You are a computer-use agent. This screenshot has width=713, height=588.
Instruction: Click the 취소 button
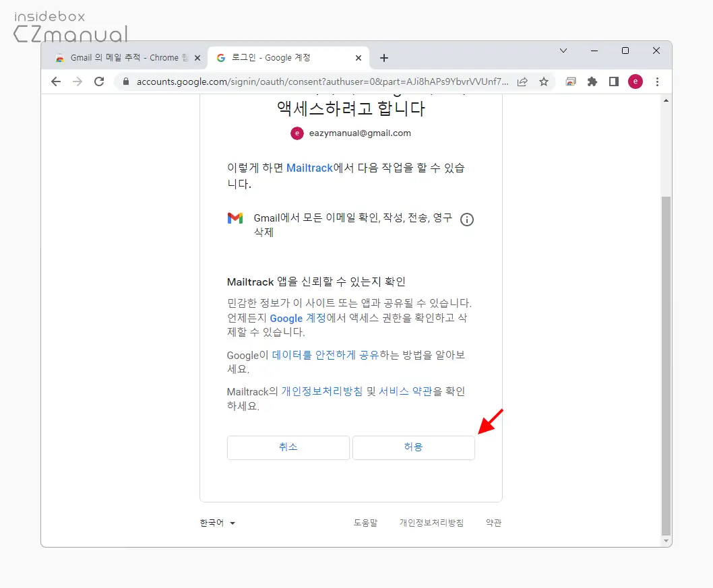coord(288,448)
